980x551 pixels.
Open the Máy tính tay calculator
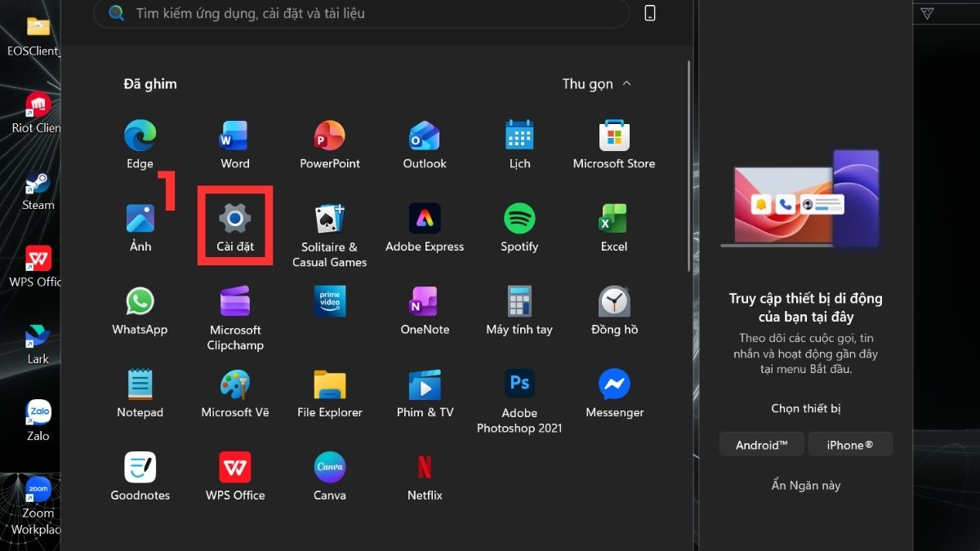pyautogui.click(x=519, y=302)
